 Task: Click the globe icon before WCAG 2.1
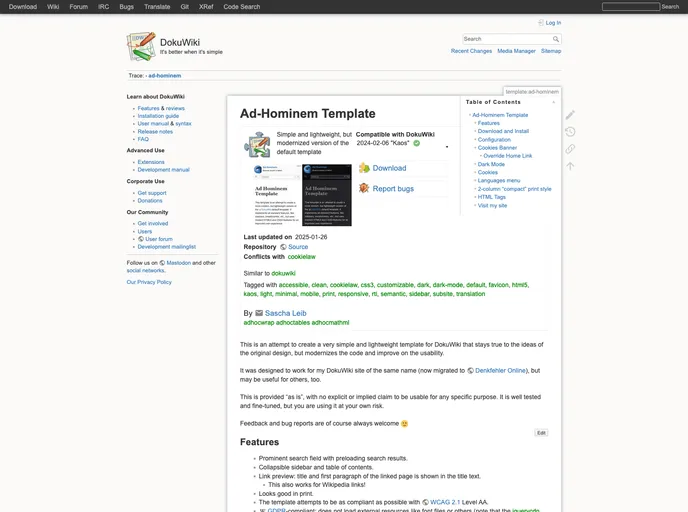(425, 502)
